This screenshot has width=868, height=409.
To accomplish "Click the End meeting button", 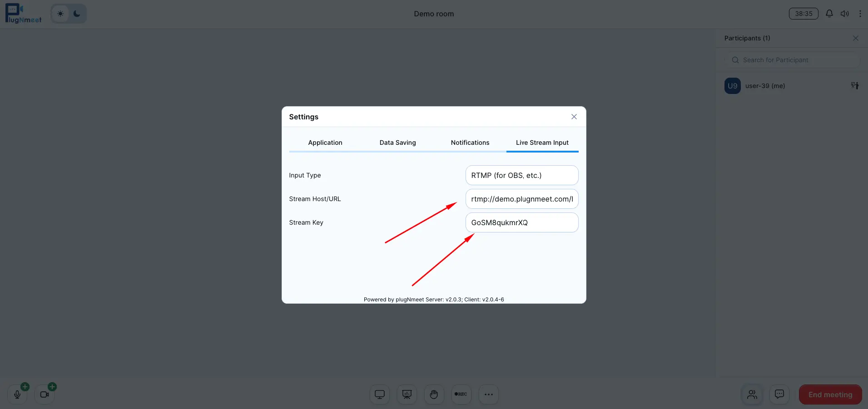I will 830,394.
